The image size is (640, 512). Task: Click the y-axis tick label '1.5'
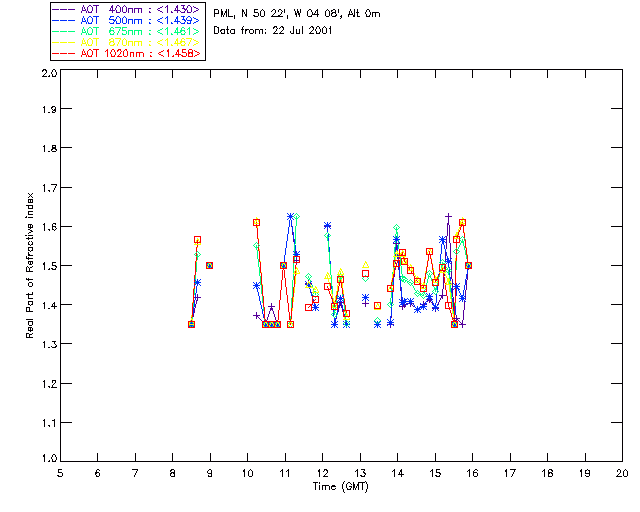(x=49, y=266)
